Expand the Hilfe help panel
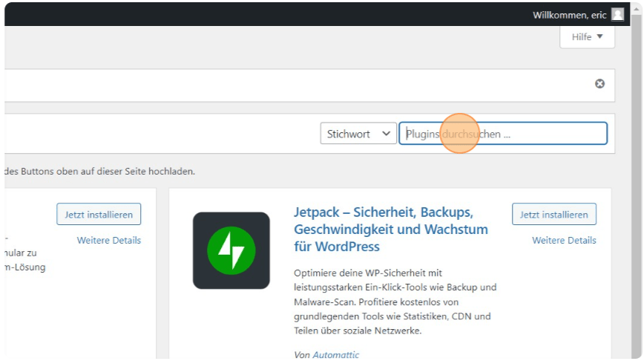Image resolution: width=644 pixels, height=361 pixels. (588, 37)
